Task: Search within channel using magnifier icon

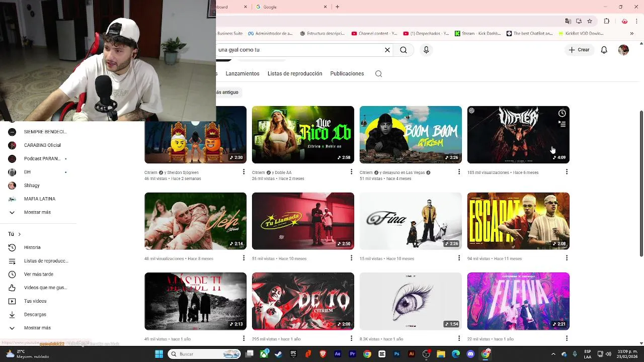Action: 378,73
